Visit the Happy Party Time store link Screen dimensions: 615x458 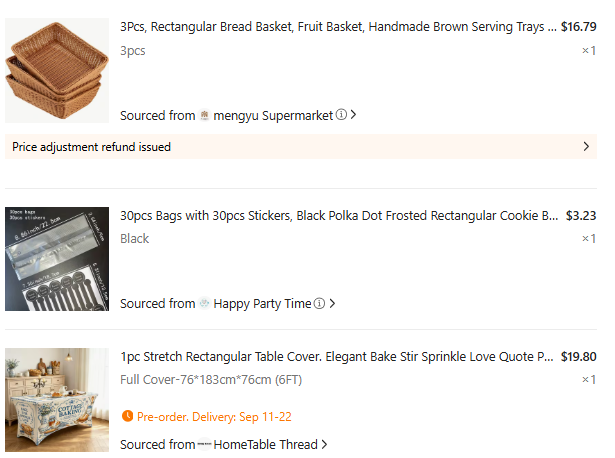click(262, 304)
